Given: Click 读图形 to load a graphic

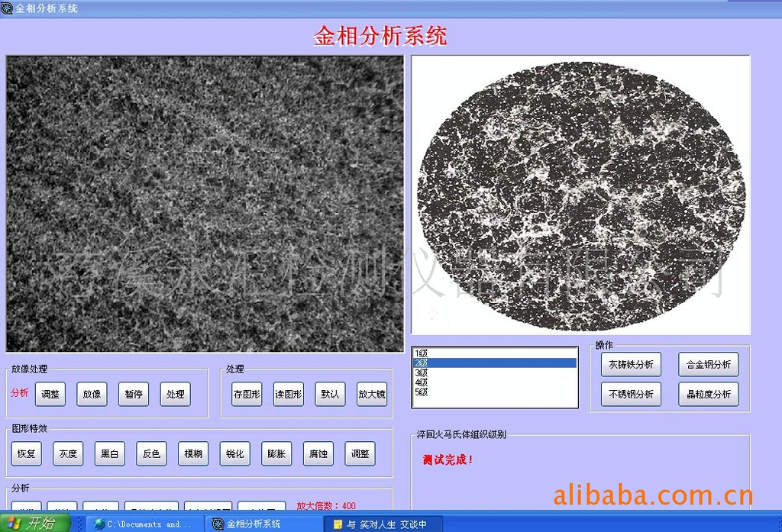Looking at the screenshot, I should (288, 395).
